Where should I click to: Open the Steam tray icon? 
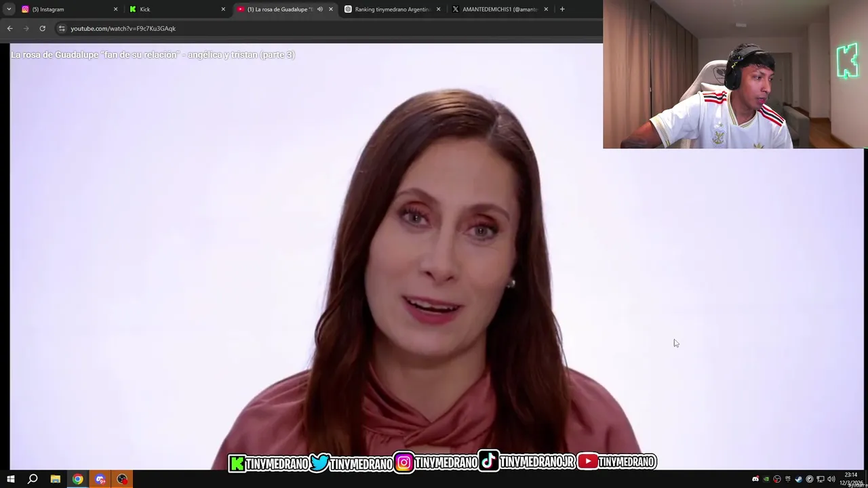[798, 479]
